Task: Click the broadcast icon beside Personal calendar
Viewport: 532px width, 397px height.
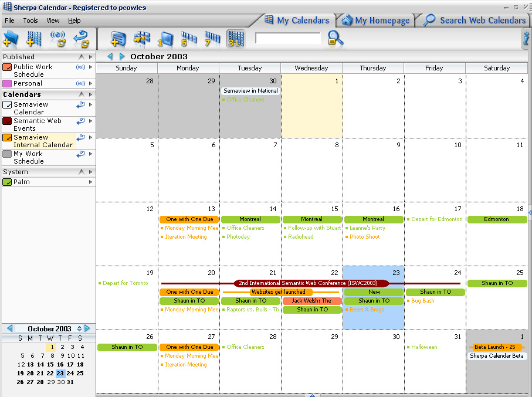Action: coord(81,84)
